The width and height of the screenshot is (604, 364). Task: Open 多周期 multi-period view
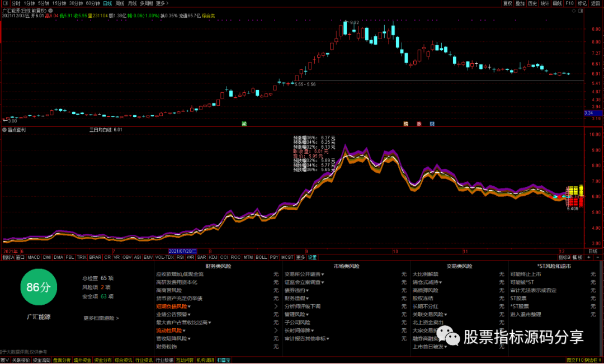(x=147, y=3)
